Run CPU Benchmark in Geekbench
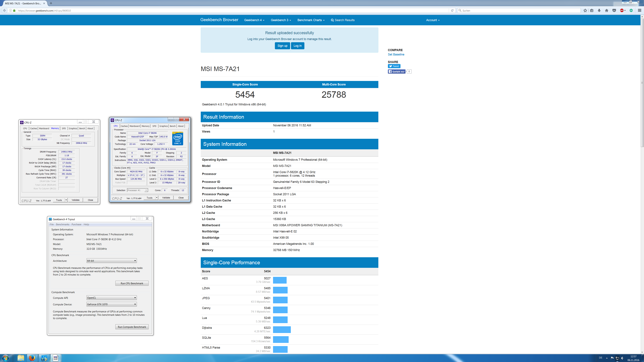 132,283
